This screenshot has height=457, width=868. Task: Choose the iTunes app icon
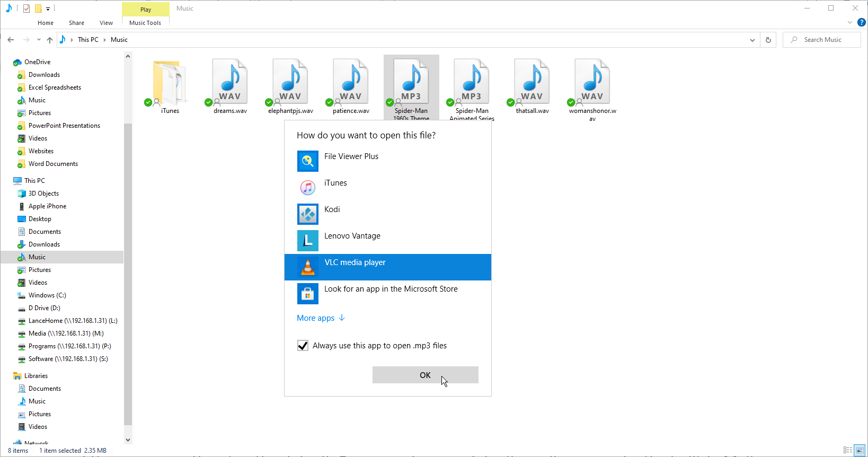(308, 188)
